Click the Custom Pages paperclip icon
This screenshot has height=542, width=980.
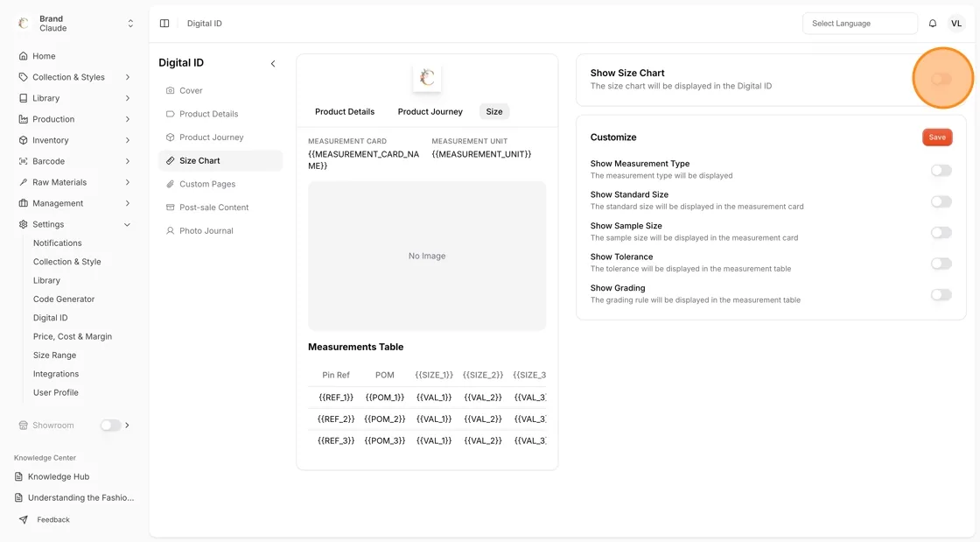pos(170,184)
